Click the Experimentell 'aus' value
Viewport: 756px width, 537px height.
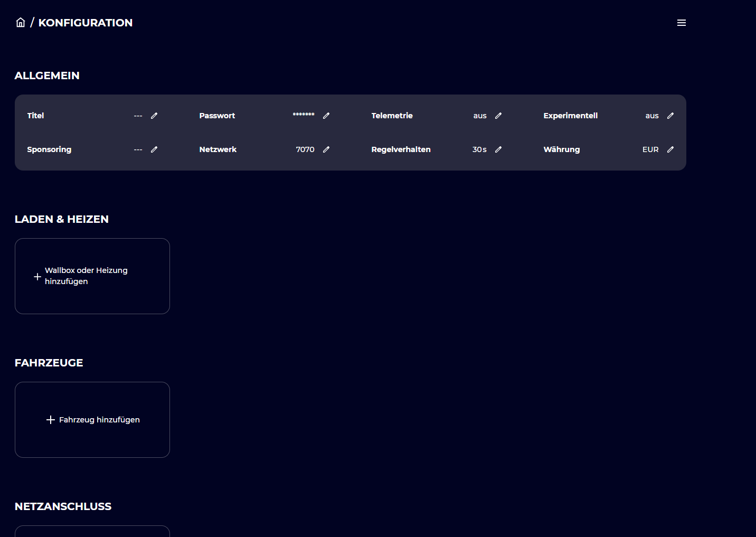coord(652,116)
